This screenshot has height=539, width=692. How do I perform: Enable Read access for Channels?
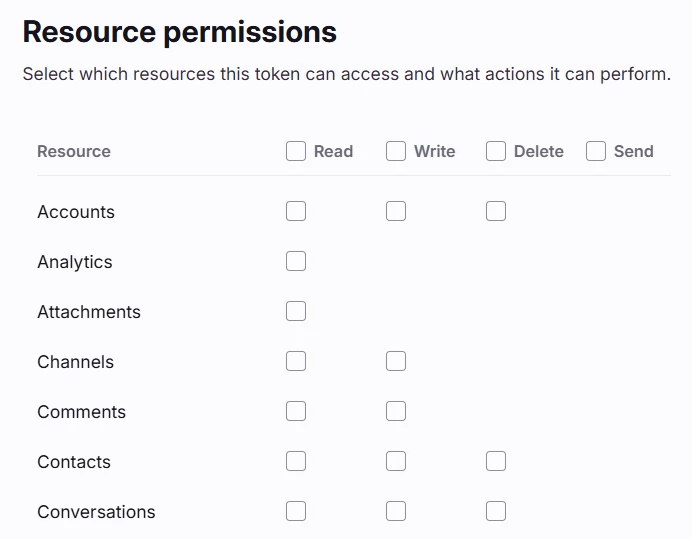296,361
